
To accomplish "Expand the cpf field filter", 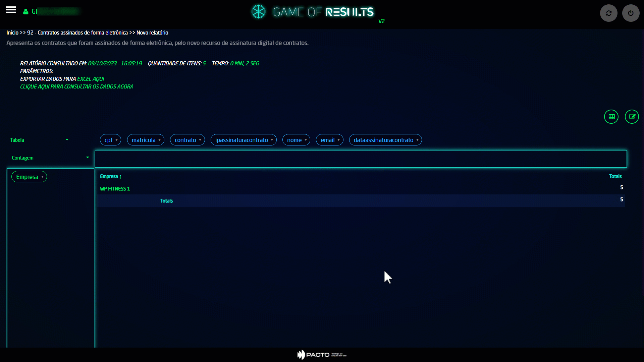I will 116,140.
